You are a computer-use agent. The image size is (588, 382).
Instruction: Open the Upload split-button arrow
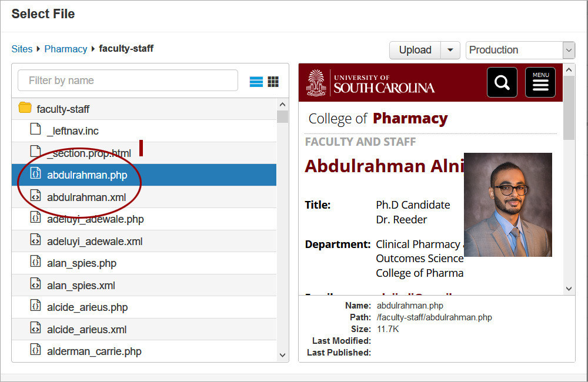pyautogui.click(x=450, y=50)
